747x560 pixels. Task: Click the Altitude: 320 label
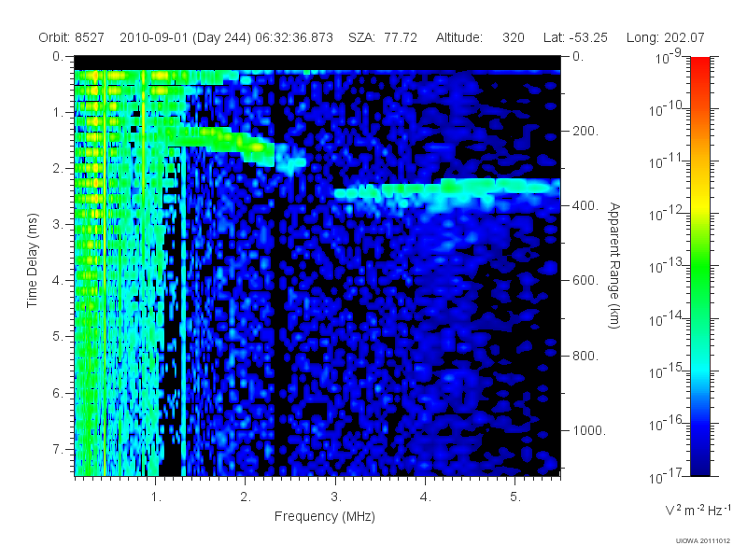coord(480,37)
